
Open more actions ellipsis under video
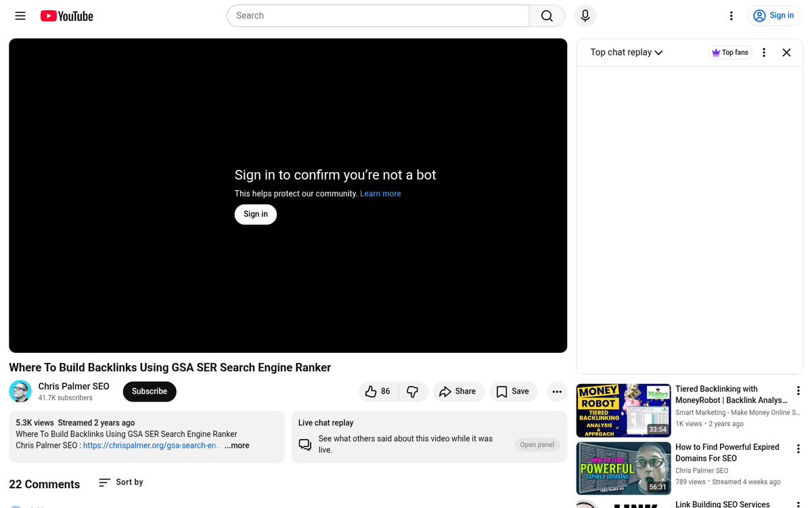pyautogui.click(x=557, y=391)
